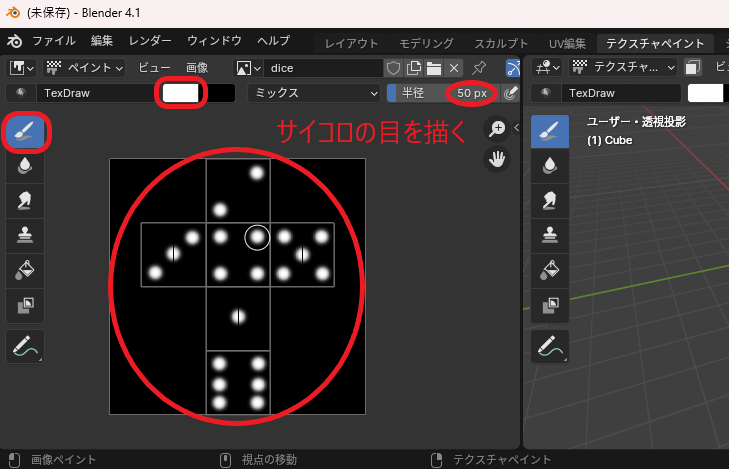Click the (1) Cube object label
The image size is (729, 469).
pyautogui.click(x=610, y=140)
